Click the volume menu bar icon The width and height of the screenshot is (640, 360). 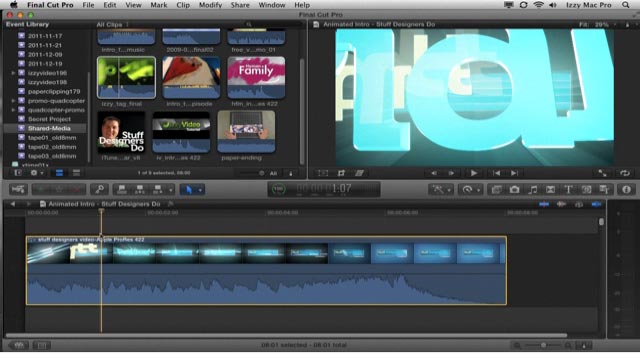pos(553,5)
